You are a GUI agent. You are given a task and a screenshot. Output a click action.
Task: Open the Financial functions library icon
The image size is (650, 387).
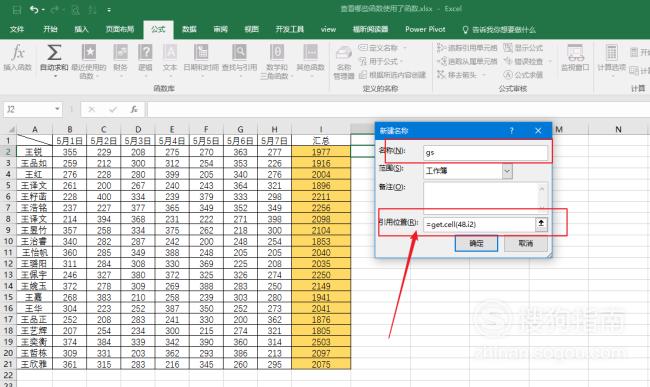coord(120,53)
